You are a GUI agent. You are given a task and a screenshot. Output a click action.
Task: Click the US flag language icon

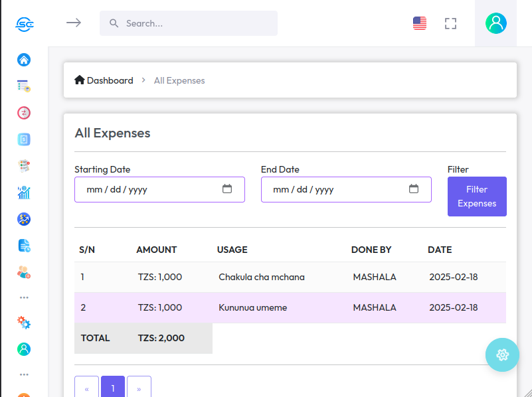420,23
